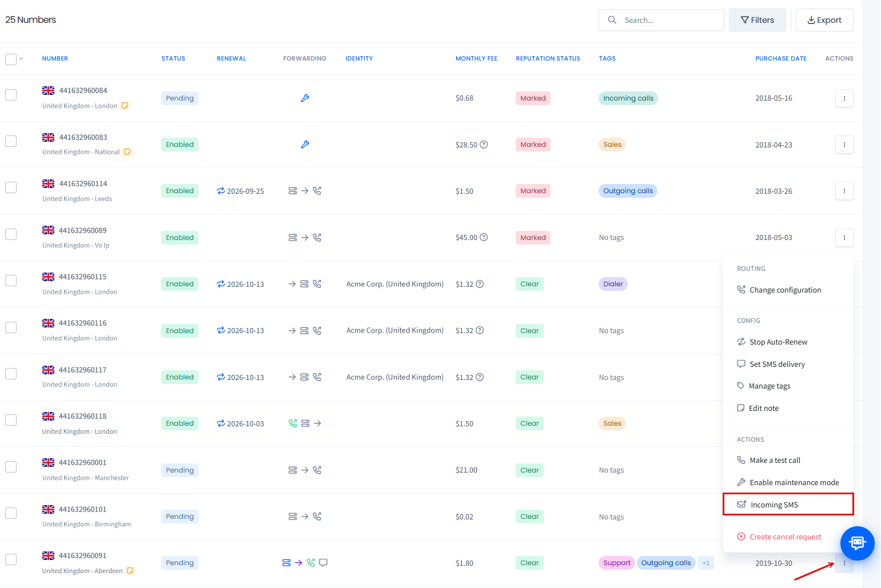
Task: Click fee info icon next to $45.00
Action: pyautogui.click(x=484, y=237)
